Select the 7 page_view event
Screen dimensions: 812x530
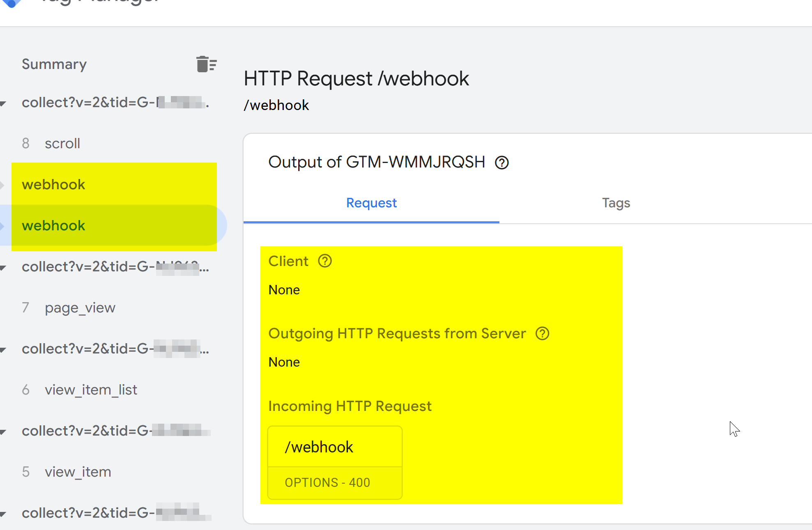(x=69, y=307)
